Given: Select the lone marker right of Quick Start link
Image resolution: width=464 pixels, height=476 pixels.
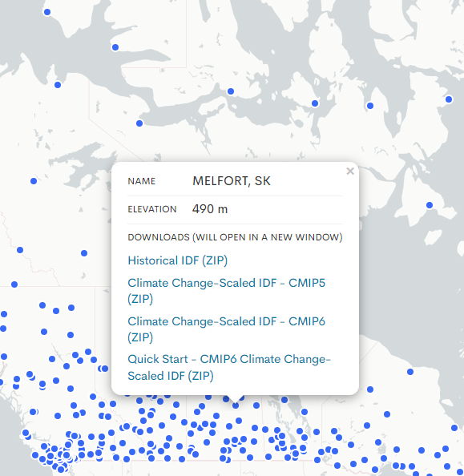Looking at the screenshot, I should (410, 372).
